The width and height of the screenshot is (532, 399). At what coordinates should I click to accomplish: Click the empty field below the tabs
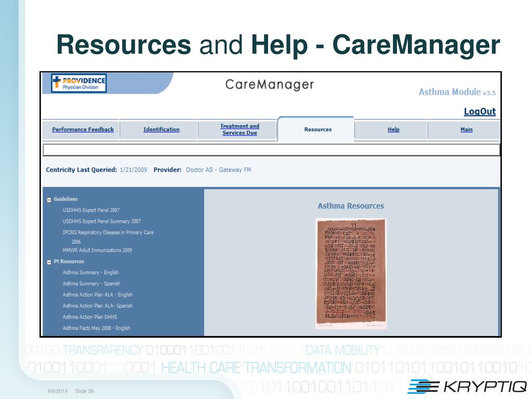click(x=271, y=150)
